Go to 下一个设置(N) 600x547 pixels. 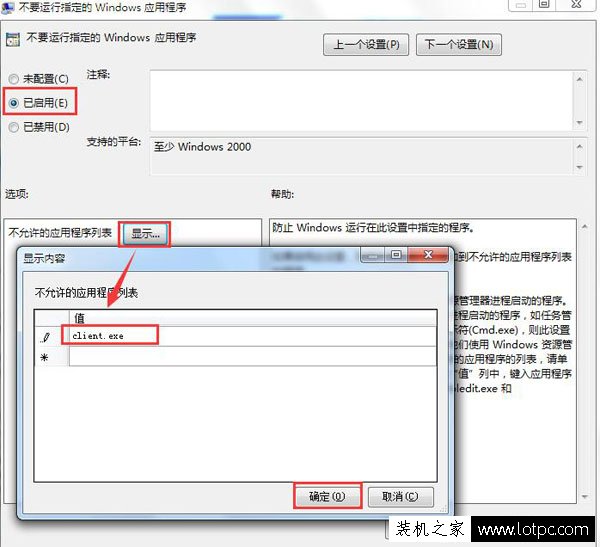click(458, 45)
